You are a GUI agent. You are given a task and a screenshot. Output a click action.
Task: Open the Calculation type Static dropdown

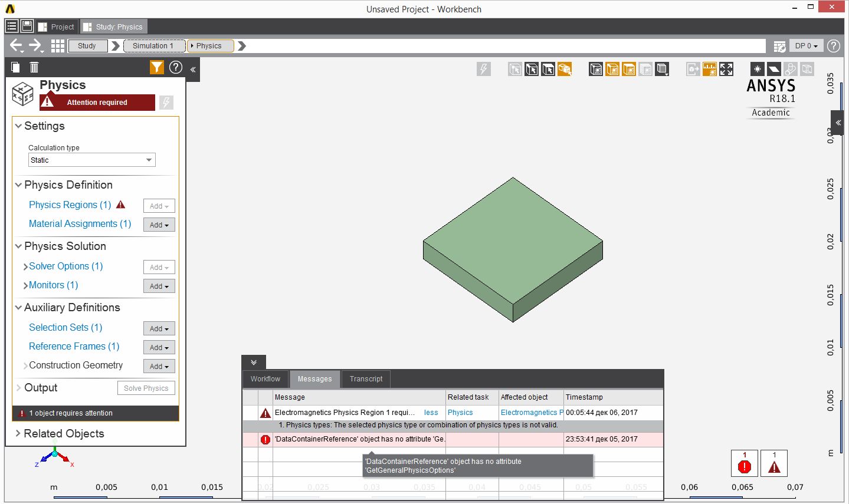(x=92, y=160)
